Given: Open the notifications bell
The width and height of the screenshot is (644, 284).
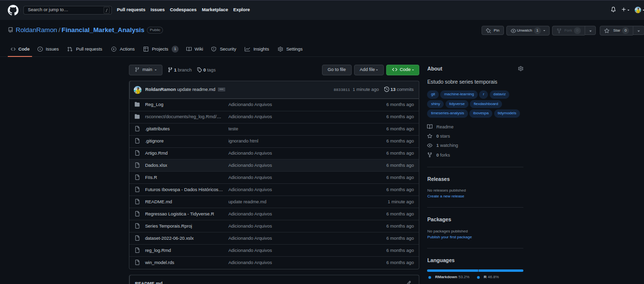Looking at the screenshot, I should (613, 10).
